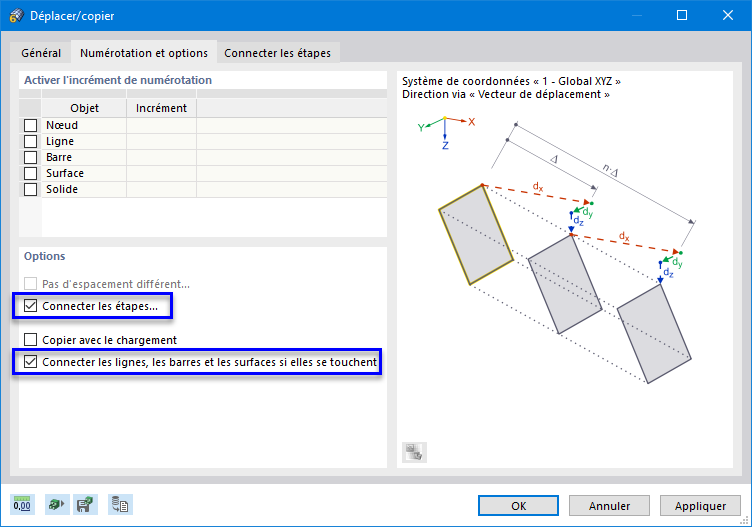The height and width of the screenshot is (527, 752).
Task: Click the Incrément column header
Action: 162,108
